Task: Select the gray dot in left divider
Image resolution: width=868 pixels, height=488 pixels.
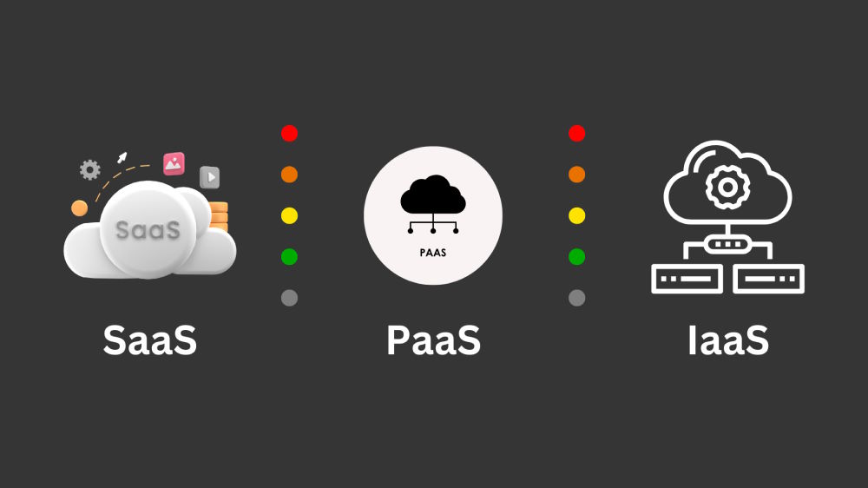Action: (290, 298)
